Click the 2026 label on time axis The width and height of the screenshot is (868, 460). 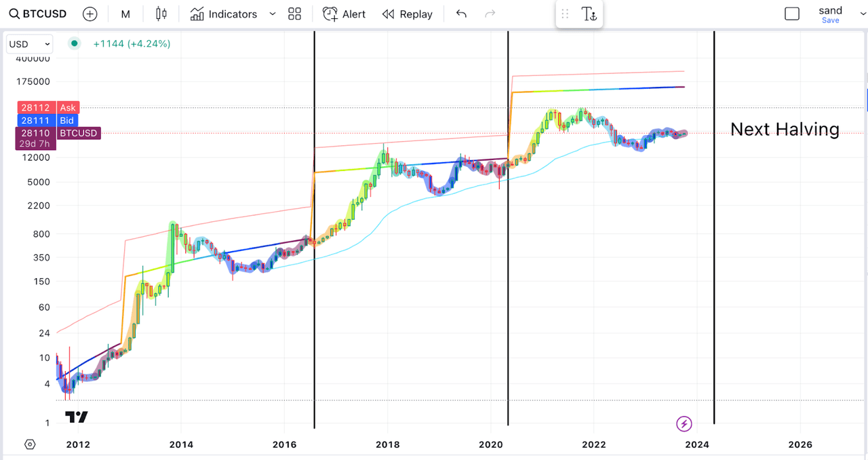tap(800, 444)
